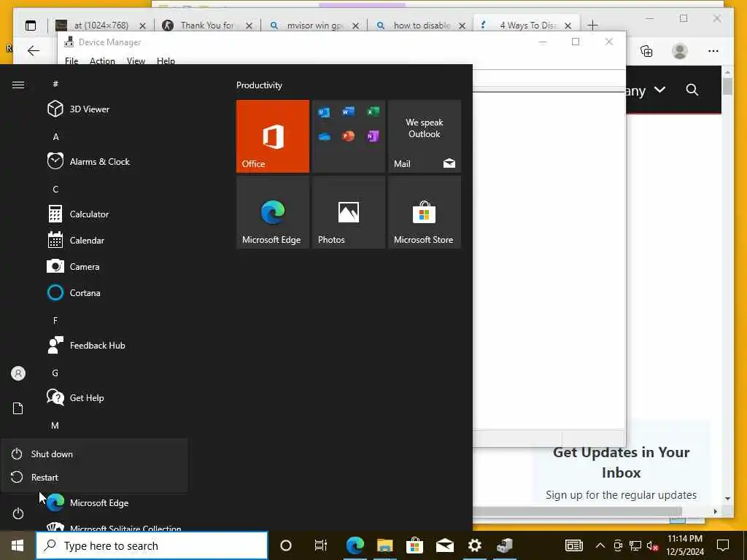Screen dimensions: 747x560
Task: Switch to Device Manager taskbar icon
Action: tap(505, 545)
